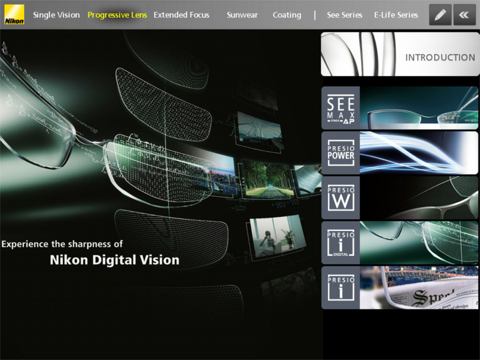Viewport: 480px width, 360px height.
Task: Open the Presio Power blue waves banner
Action: [x=419, y=153]
